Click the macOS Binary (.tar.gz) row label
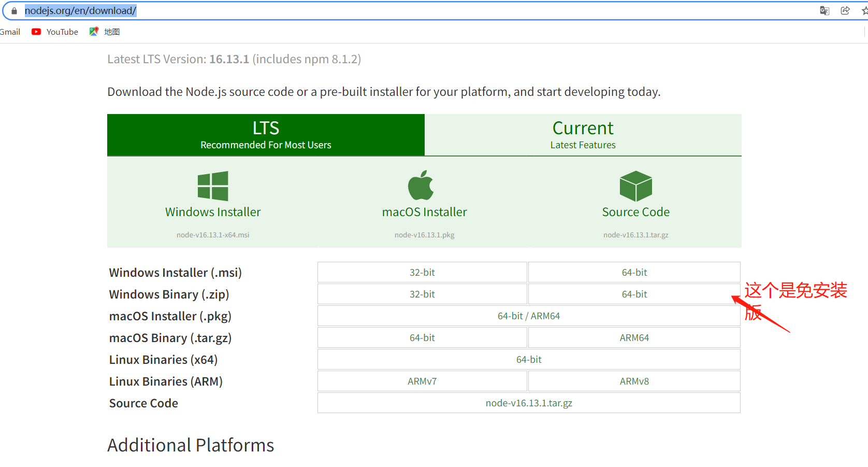Screen dimensions: 868x467 click(x=170, y=338)
